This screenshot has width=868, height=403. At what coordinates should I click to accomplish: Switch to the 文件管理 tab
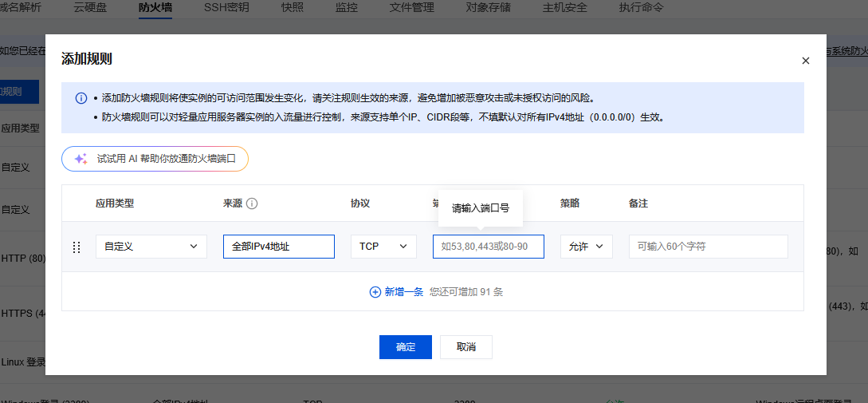412,8
